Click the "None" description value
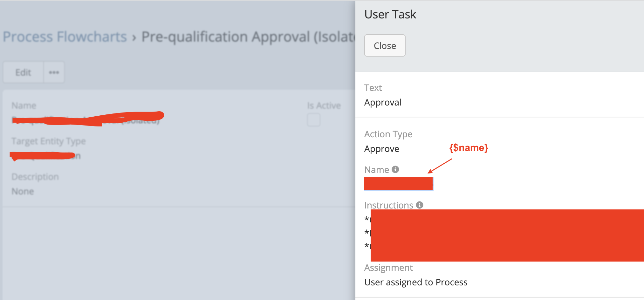Viewport: 644px width, 300px height. tap(23, 191)
